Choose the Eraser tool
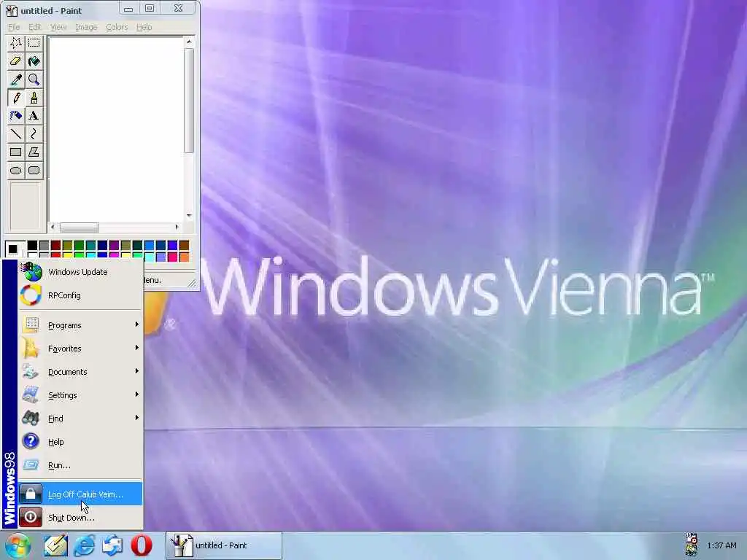The image size is (747, 560). [16, 61]
